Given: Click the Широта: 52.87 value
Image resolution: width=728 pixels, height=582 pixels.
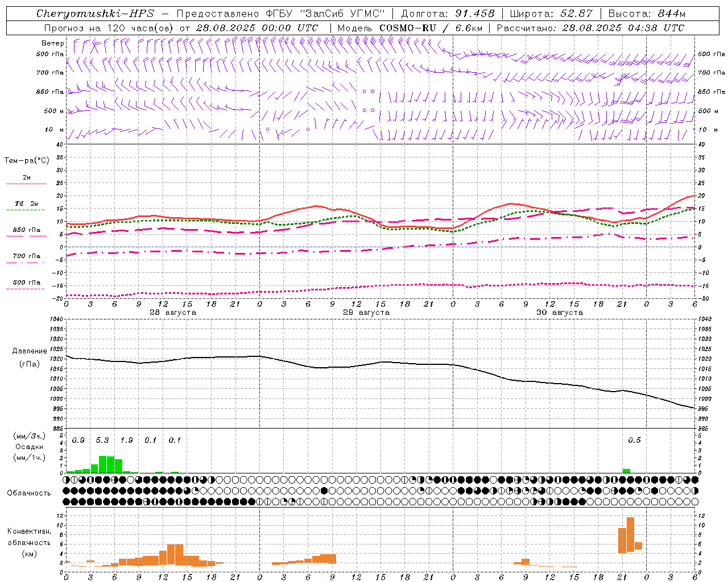Looking at the screenshot, I should tap(551, 14).
